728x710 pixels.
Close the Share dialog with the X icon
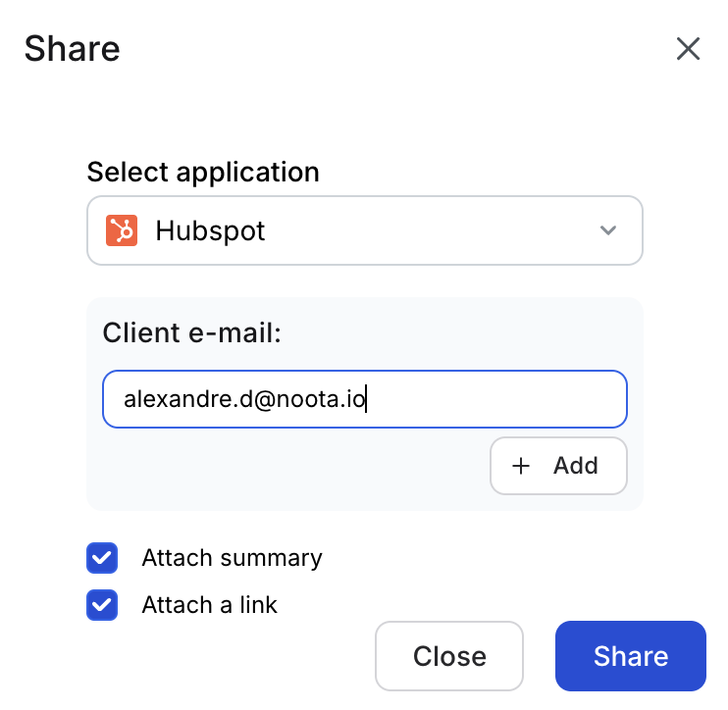pos(688,49)
